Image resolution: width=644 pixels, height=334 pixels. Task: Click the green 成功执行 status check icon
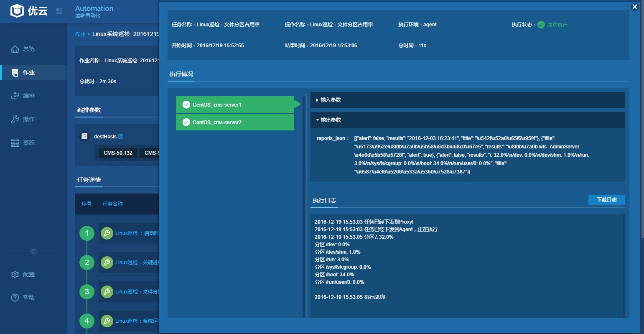click(541, 25)
